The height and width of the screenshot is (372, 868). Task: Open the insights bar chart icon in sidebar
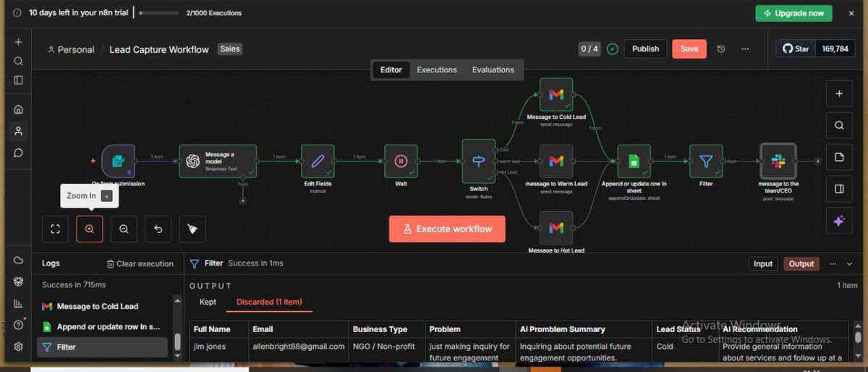[19, 303]
